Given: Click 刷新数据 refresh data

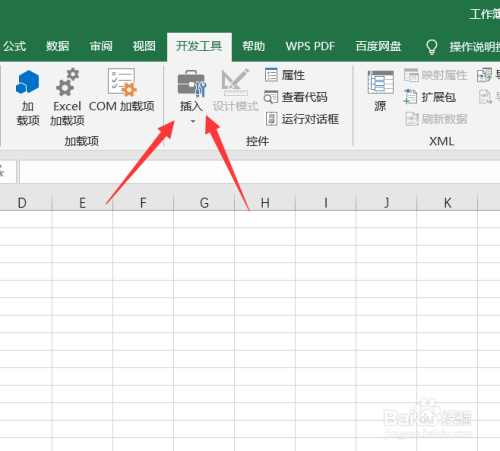Looking at the screenshot, I should 436,119.
